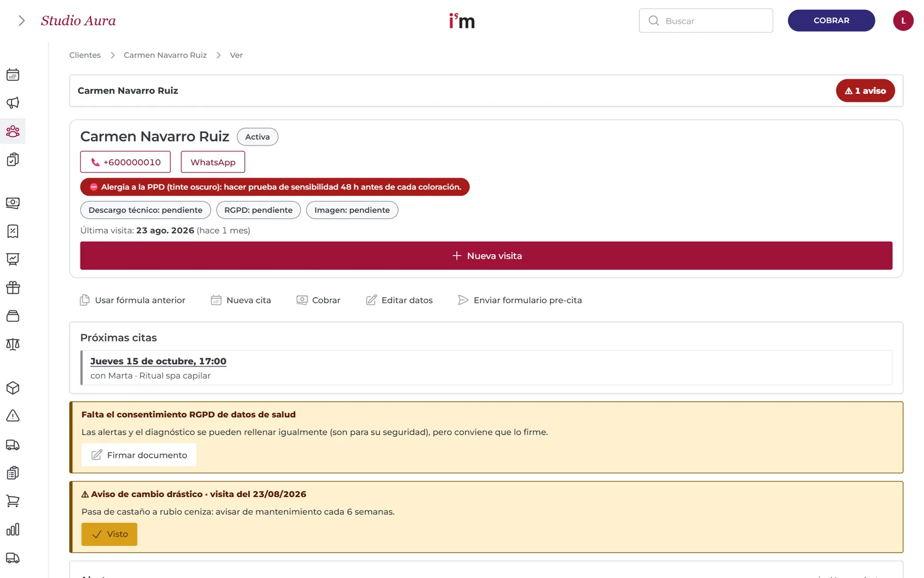Click the i'm logo in header
Screen dimensions: 924x578
coord(462,21)
